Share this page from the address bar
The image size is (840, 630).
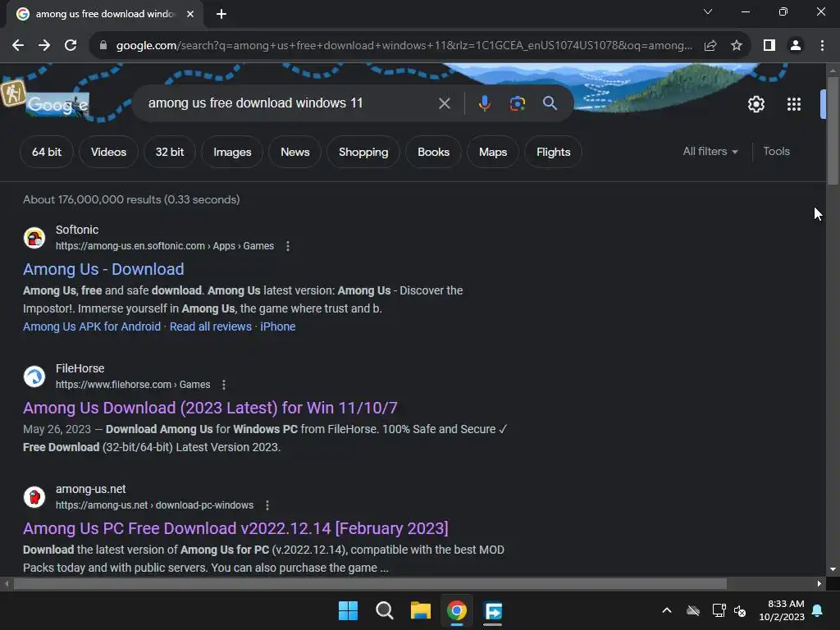(x=710, y=46)
